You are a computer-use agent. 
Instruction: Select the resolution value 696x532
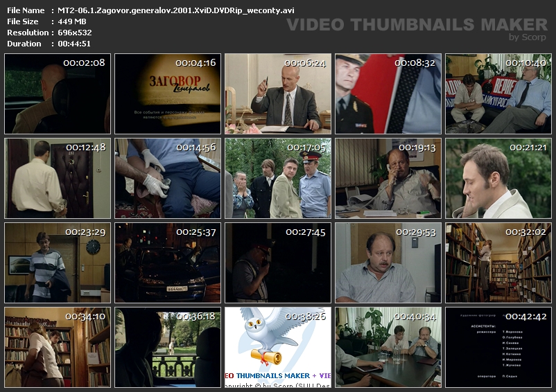[75, 33]
